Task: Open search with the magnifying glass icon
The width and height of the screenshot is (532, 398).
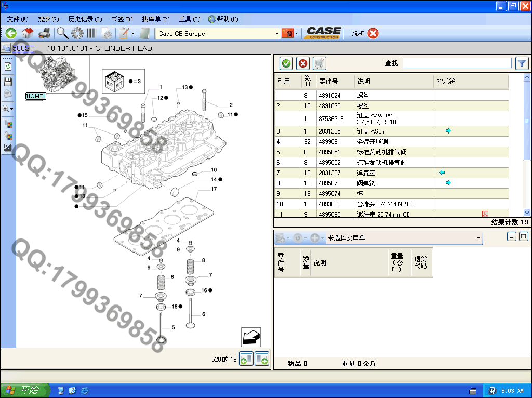Action: tap(62, 33)
